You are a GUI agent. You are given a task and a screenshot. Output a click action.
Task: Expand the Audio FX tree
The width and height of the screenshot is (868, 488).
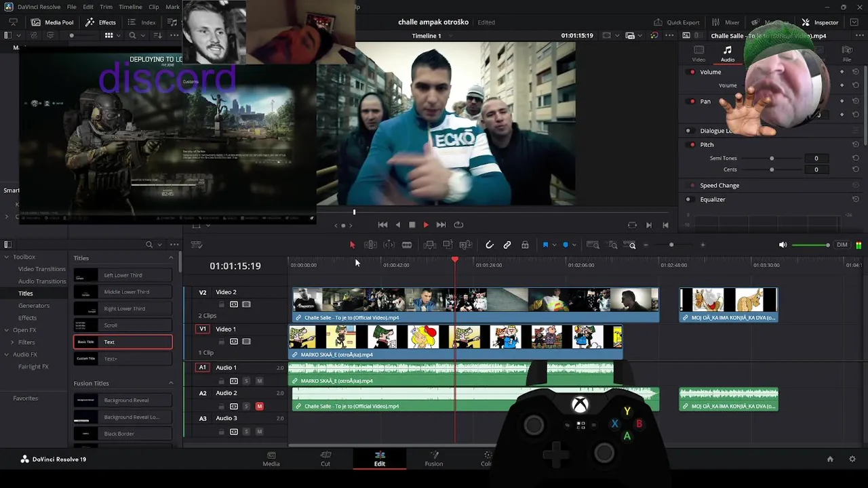pyautogui.click(x=6, y=354)
